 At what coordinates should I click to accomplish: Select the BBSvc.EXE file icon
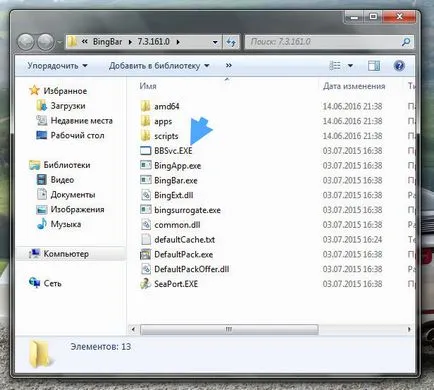tap(145, 151)
